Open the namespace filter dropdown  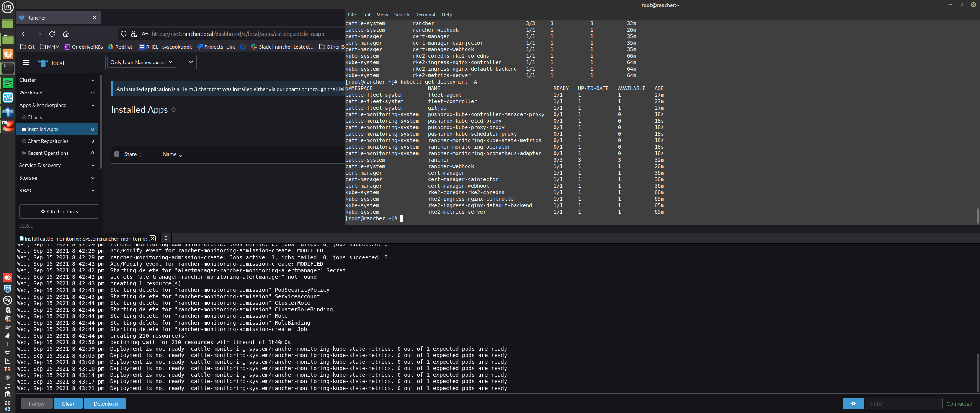(x=191, y=62)
